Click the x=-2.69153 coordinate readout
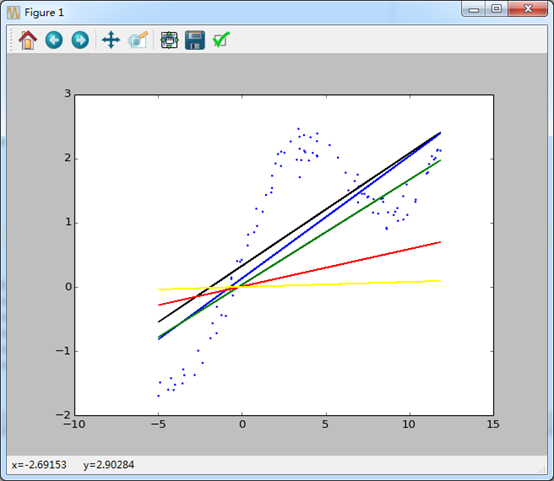The height and width of the screenshot is (481, 554). tap(39, 465)
